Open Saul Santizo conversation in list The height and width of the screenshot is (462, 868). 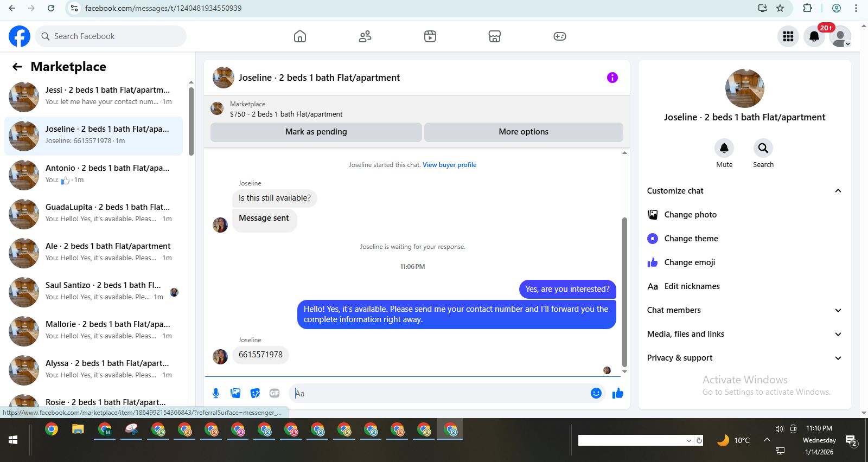click(x=94, y=292)
